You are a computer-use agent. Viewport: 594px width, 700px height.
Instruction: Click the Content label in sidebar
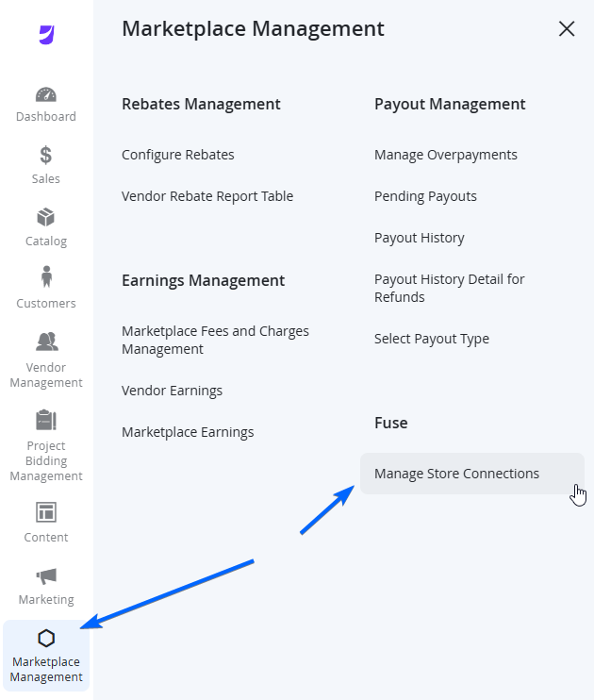tap(46, 538)
